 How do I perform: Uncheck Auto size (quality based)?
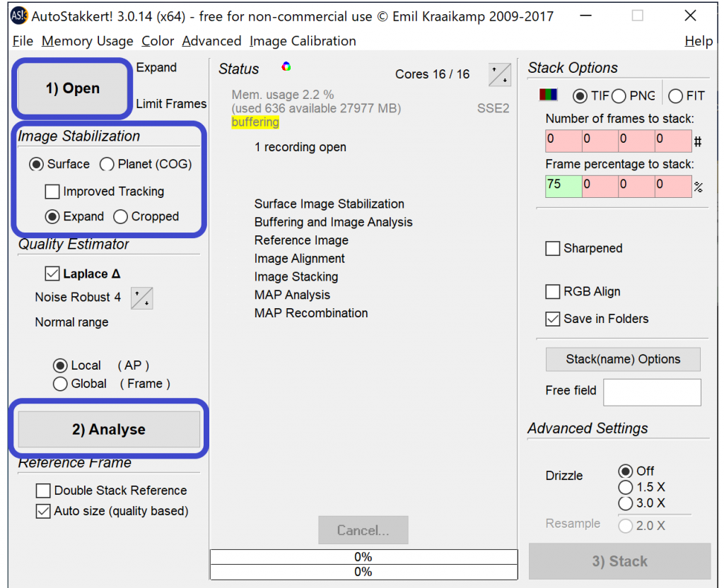(x=112, y=511)
